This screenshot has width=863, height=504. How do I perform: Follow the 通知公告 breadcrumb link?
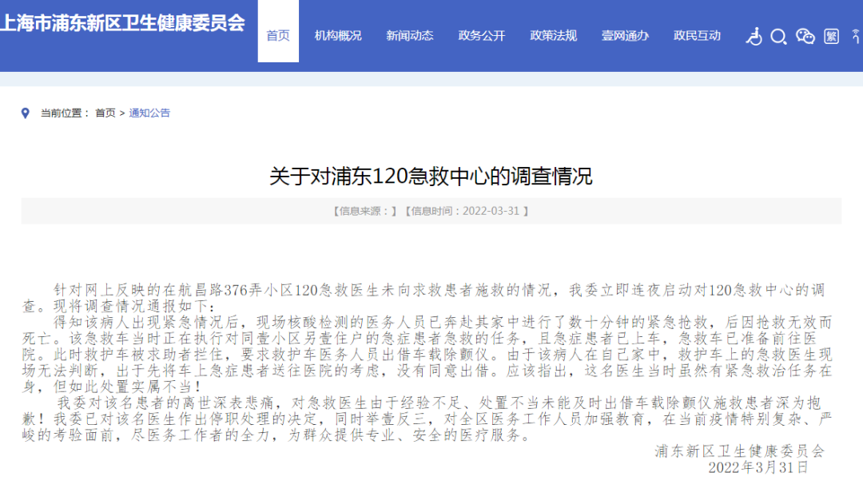click(x=149, y=113)
